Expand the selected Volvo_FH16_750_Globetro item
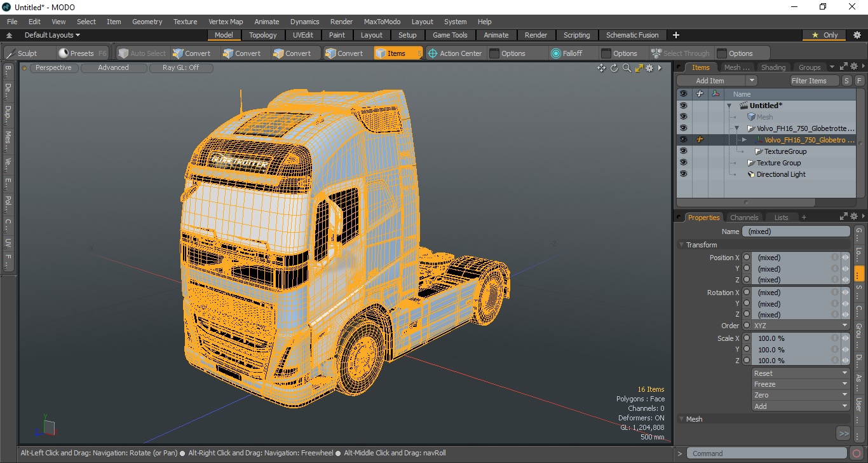 pyautogui.click(x=744, y=140)
